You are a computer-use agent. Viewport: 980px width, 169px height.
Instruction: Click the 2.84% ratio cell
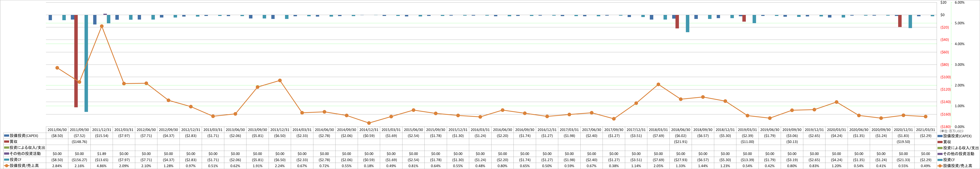pos(57,166)
